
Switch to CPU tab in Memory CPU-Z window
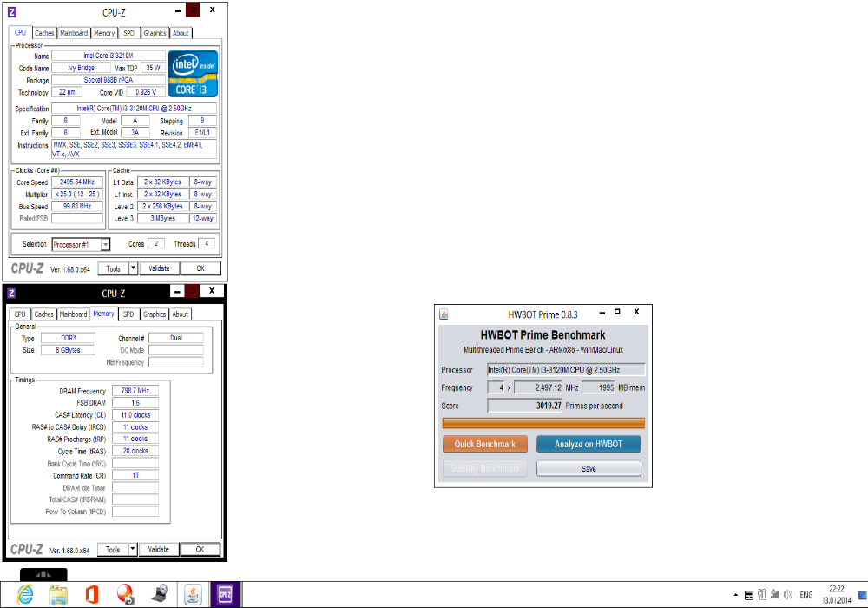tap(20, 314)
